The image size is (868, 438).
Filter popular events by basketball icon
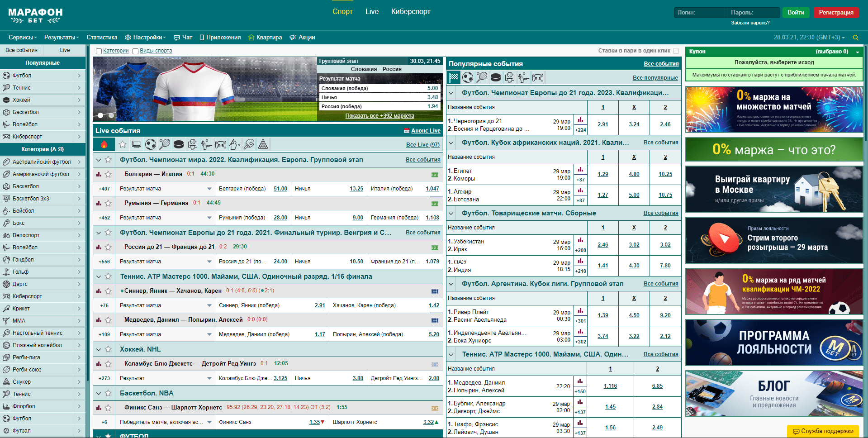(x=510, y=77)
